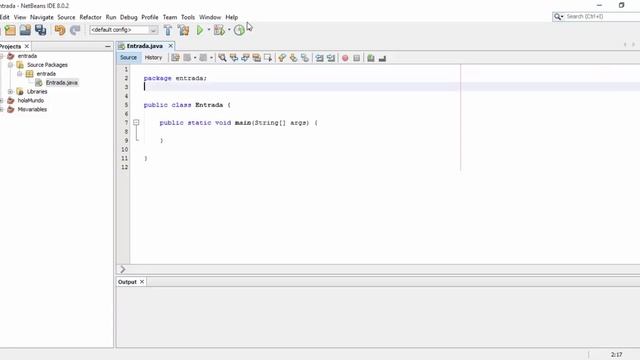Click the Profile Project clock icon
640x360 pixels.
click(239, 30)
